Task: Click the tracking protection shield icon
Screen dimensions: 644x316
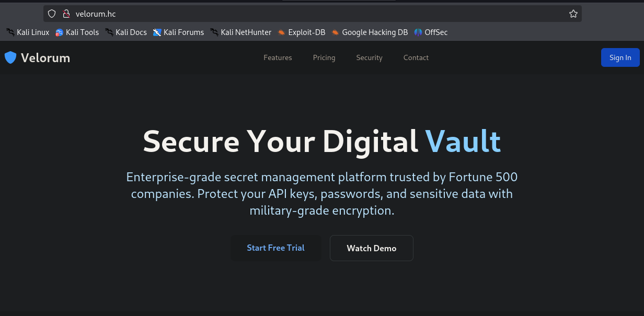Action: click(x=51, y=14)
